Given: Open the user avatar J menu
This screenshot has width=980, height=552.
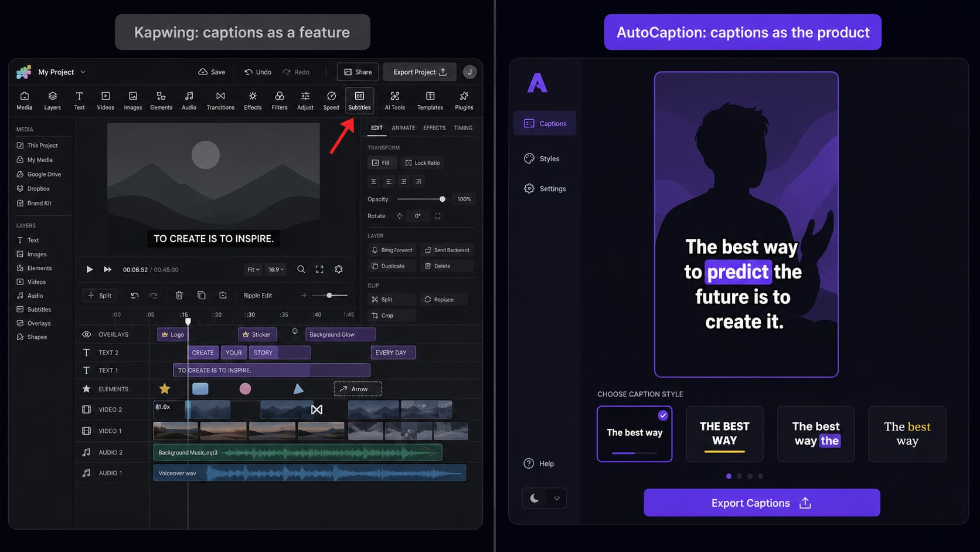Looking at the screenshot, I should (469, 72).
